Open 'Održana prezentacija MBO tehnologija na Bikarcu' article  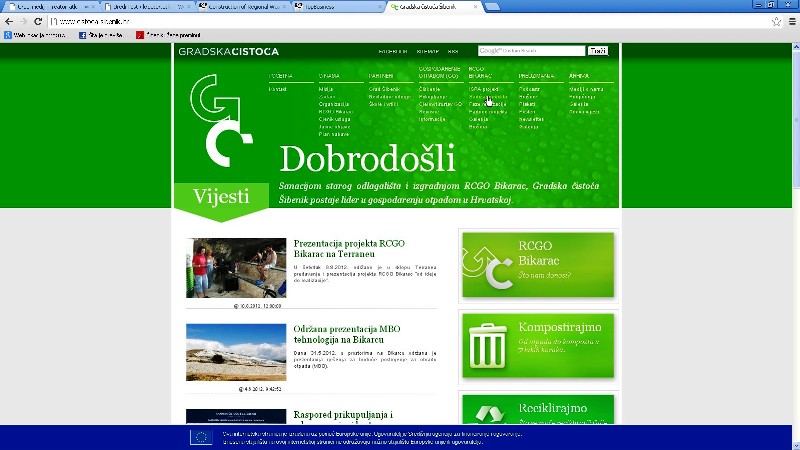click(347, 334)
